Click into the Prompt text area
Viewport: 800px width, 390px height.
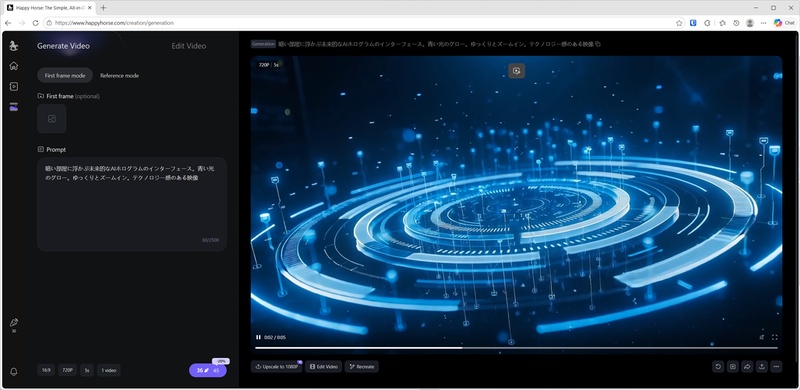click(x=132, y=204)
